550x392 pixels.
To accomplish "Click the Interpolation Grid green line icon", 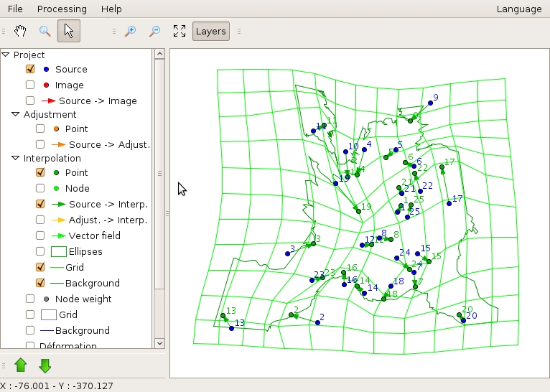I will point(57,267).
